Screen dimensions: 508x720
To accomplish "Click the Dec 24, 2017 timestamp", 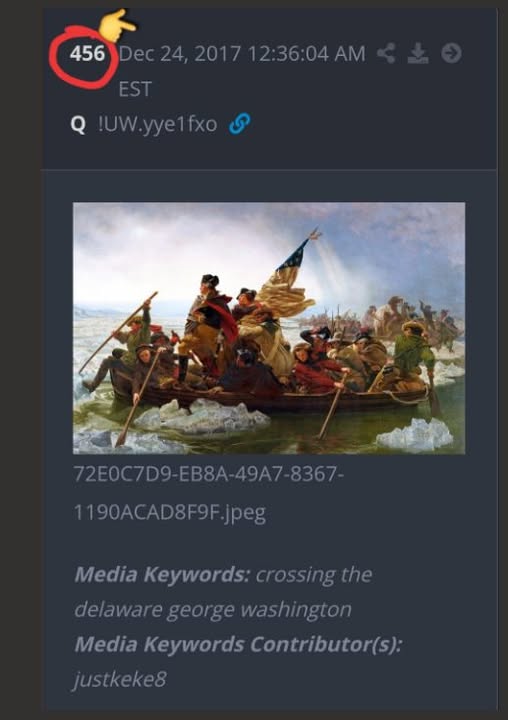I will coord(242,54).
